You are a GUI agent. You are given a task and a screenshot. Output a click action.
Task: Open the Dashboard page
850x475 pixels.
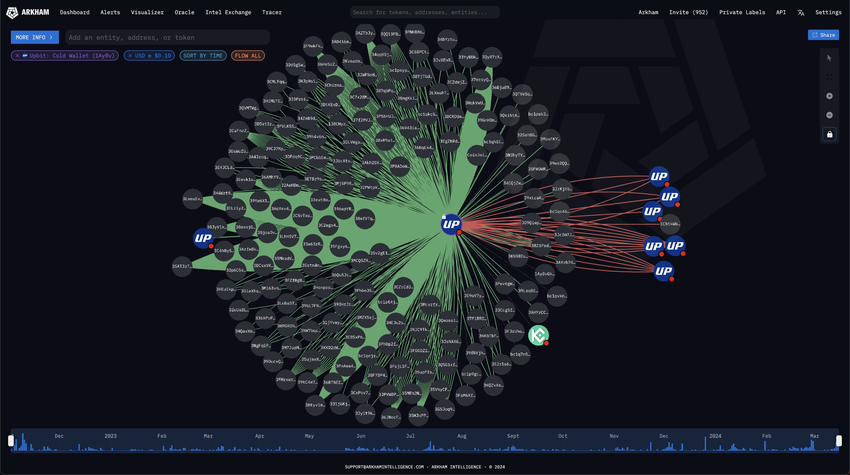pyautogui.click(x=75, y=12)
